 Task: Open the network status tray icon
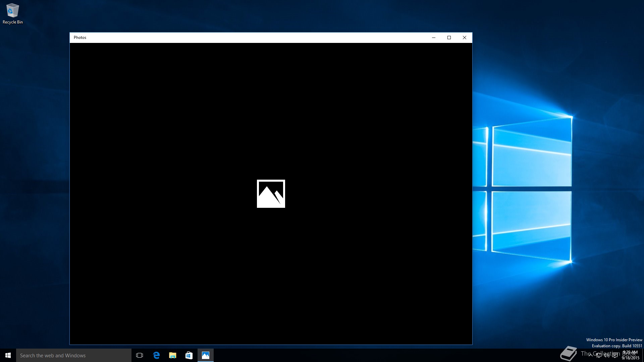click(x=599, y=355)
